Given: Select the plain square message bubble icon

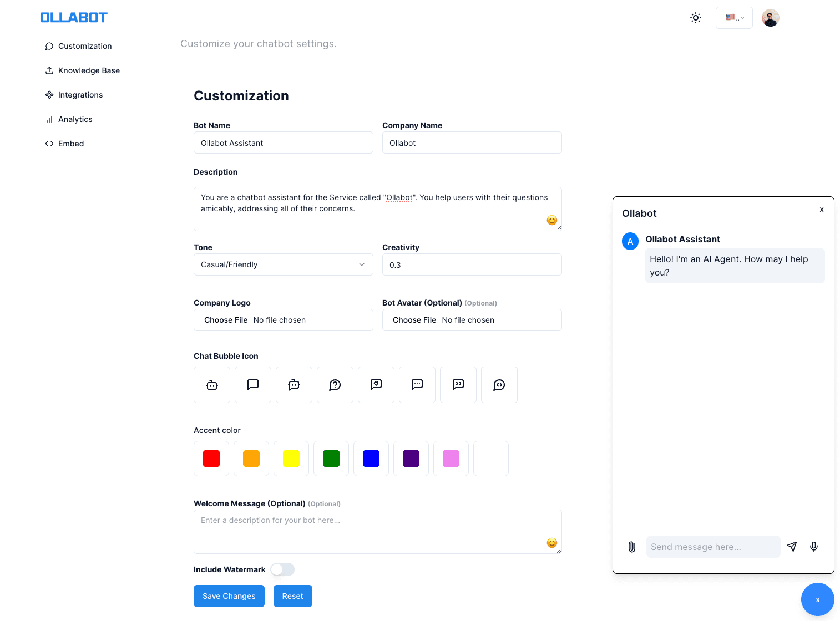Looking at the screenshot, I should pos(253,385).
